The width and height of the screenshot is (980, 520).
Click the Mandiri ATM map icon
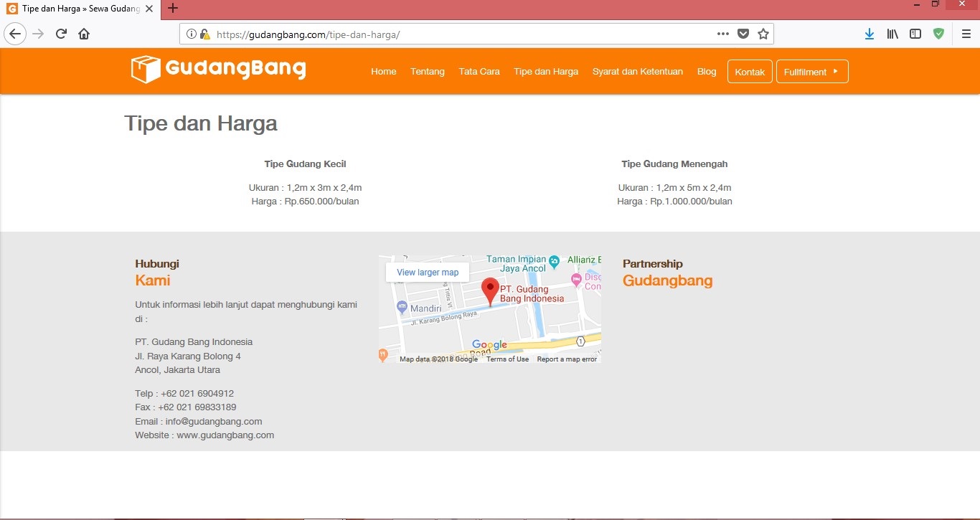tap(402, 308)
